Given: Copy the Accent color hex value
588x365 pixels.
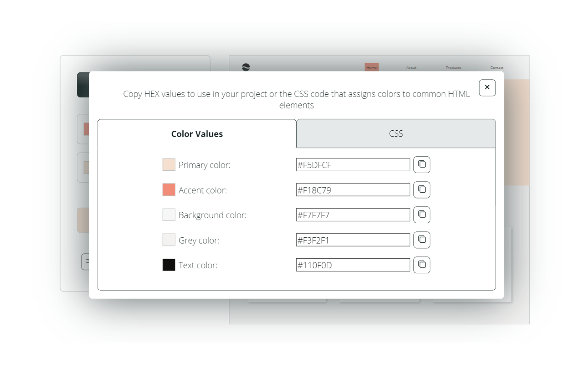Looking at the screenshot, I should coord(422,190).
